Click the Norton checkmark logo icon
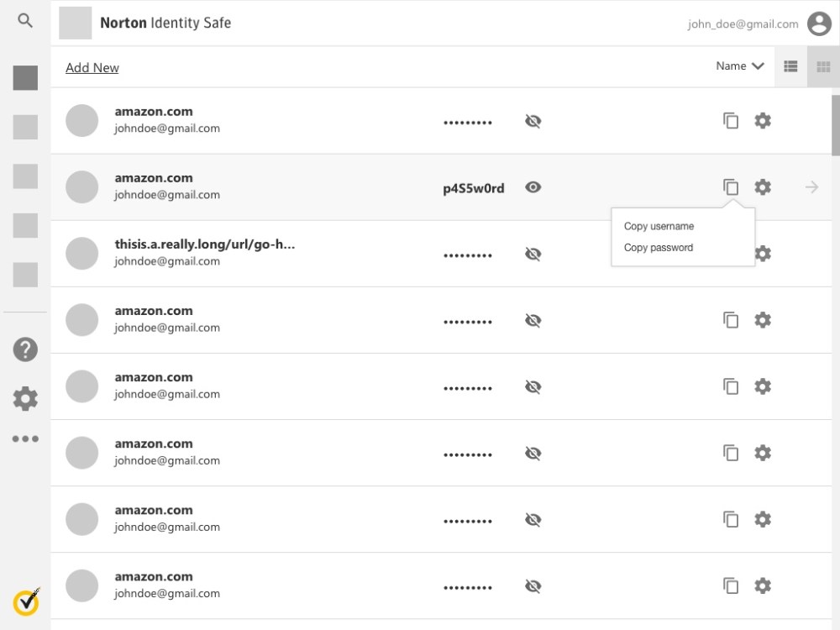This screenshot has width=840, height=630. (26, 601)
